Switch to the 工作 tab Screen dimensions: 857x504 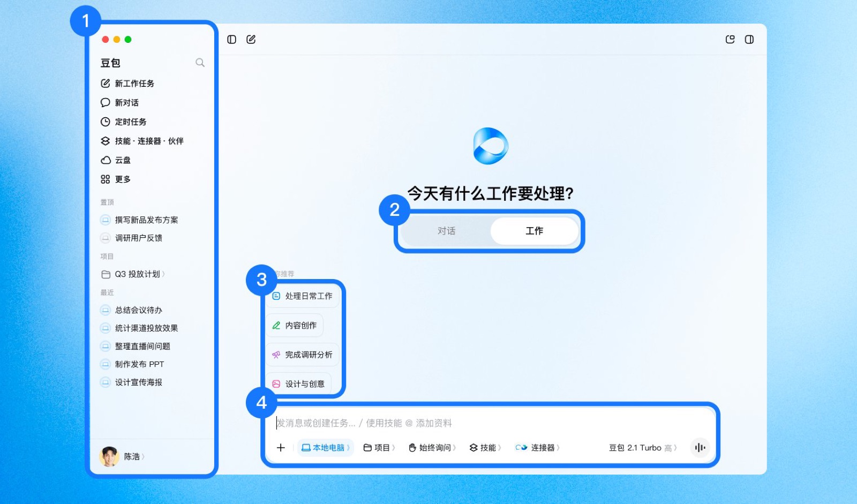point(534,231)
